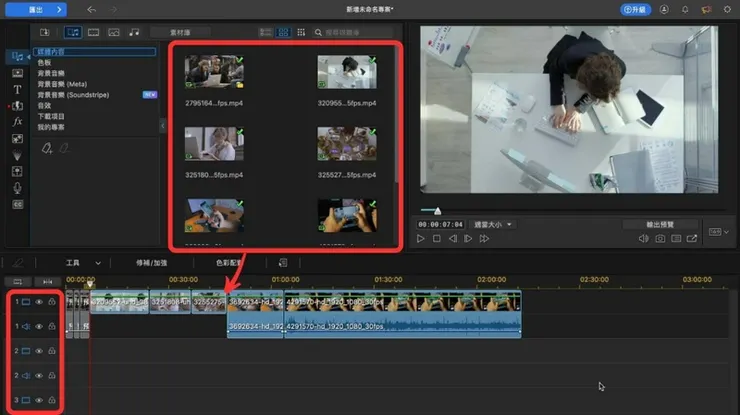Click the preview playback scrubber handle
This screenshot has height=415, width=740.
[437, 211]
